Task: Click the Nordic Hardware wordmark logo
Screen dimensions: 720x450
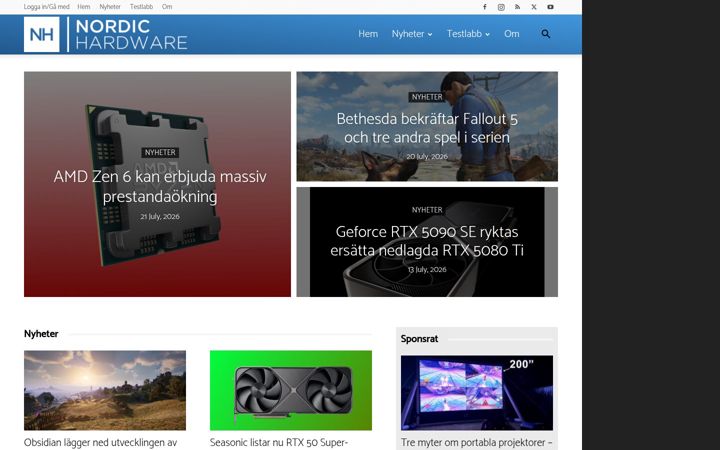Action: pyautogui.click(x=131, y=34)
